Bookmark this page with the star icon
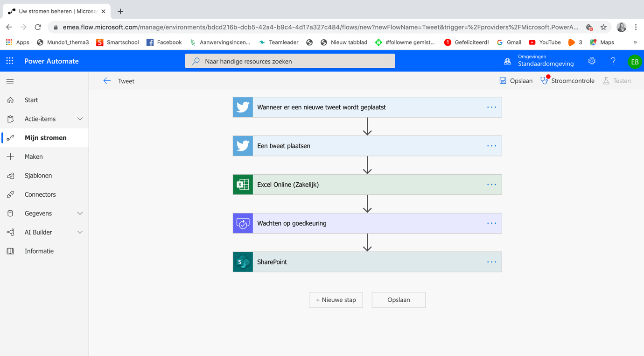The height and width of the screenshot is (356, 644). (x=603, y=27)
